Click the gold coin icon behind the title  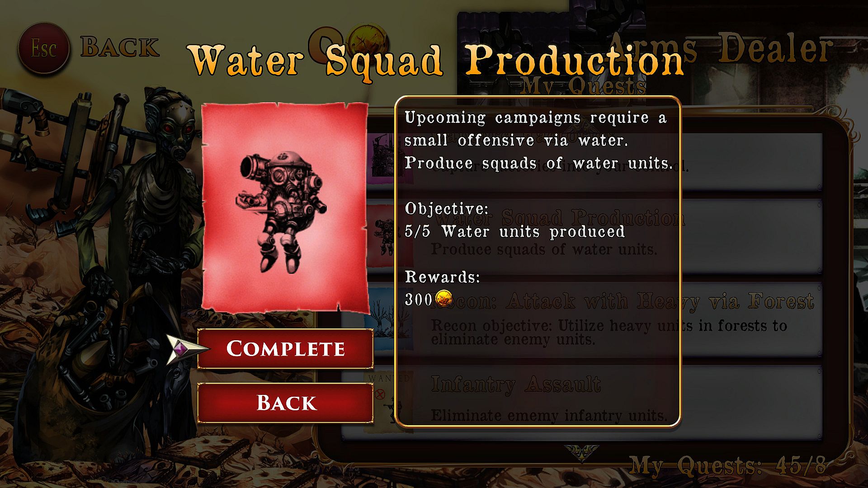pyautogui.click(x=369, y=42)
